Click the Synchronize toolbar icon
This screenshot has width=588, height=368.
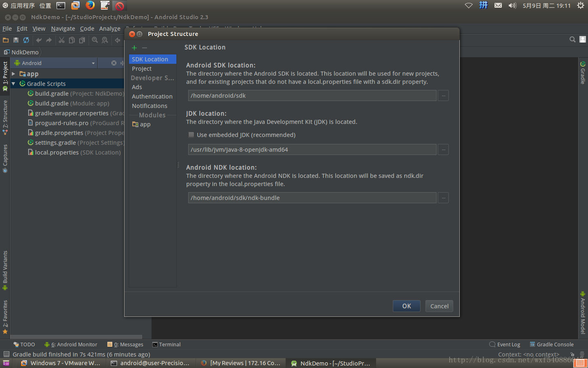tap(26, 40)
